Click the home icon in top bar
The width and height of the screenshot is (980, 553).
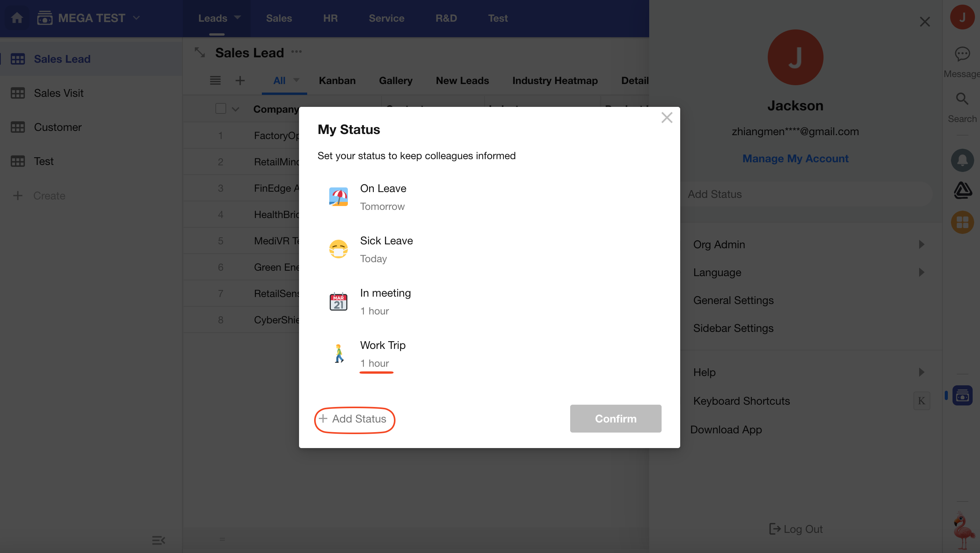(17, 18)
